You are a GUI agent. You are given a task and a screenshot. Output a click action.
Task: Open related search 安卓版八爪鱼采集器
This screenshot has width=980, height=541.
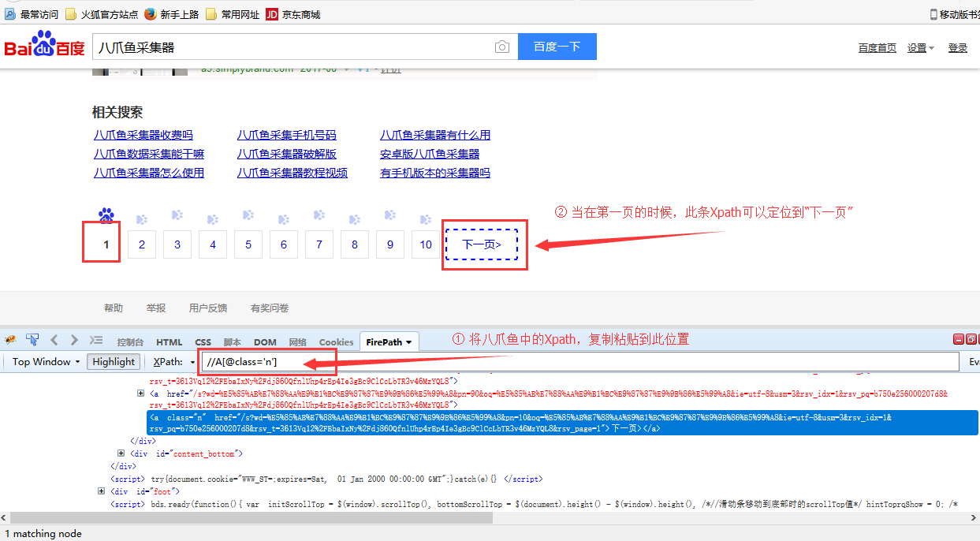coord(430,154)
